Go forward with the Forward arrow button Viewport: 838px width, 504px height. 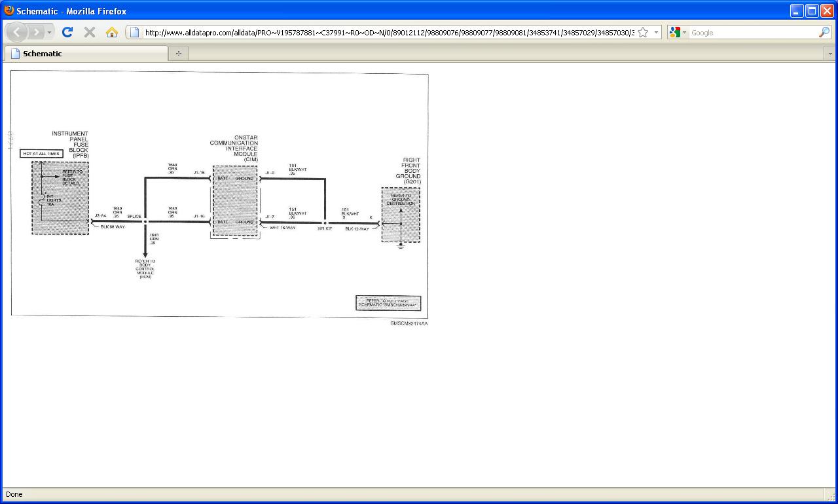pyautogui.click(x=37, y=32)
